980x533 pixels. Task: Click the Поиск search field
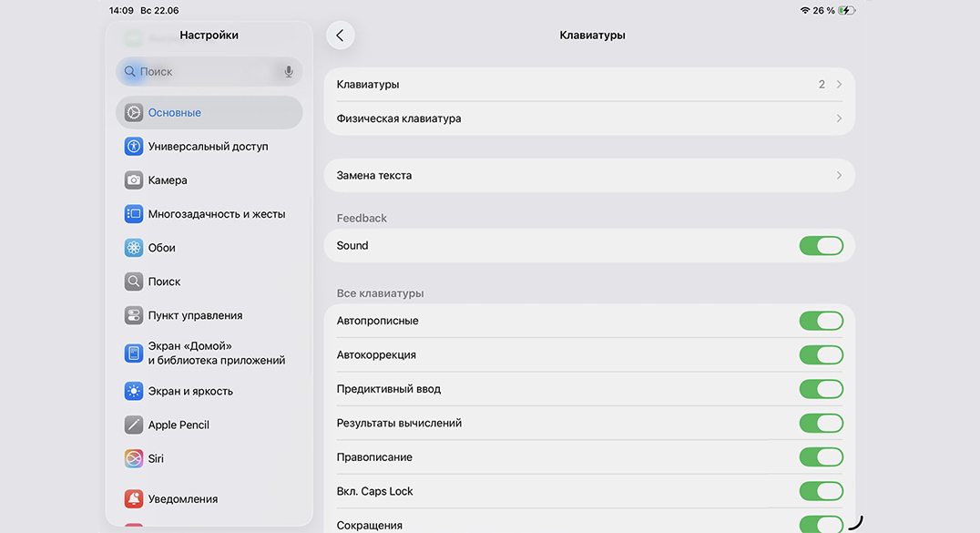point(205,71)
